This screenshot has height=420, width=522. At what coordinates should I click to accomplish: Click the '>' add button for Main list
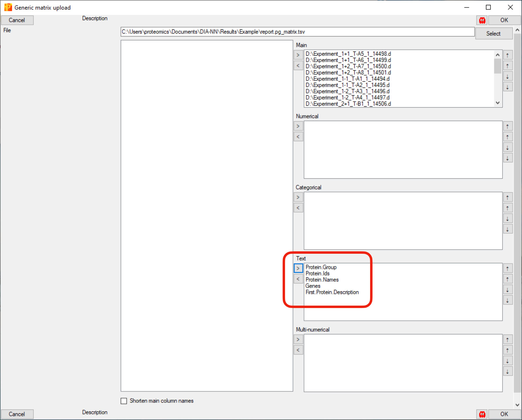coord(298,55)
